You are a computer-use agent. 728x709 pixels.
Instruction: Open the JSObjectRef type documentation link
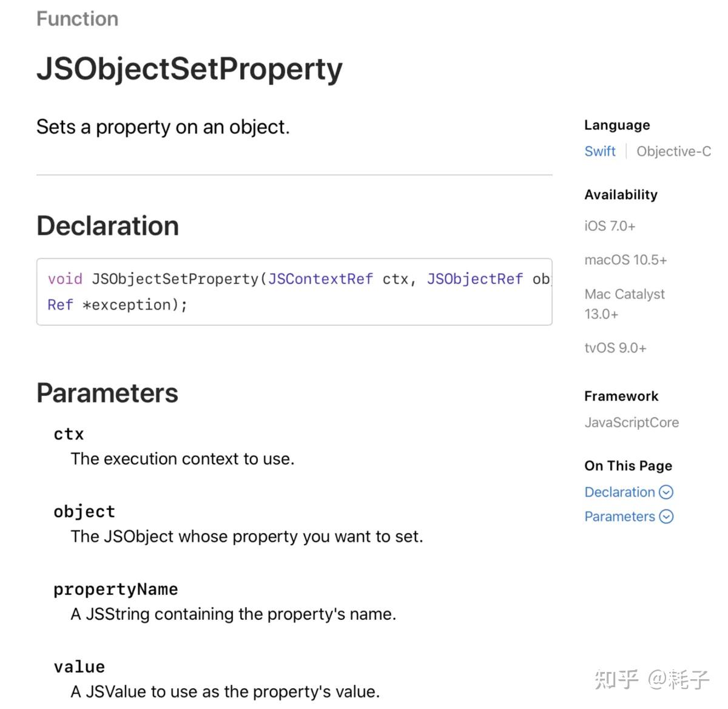pos(475,279)
